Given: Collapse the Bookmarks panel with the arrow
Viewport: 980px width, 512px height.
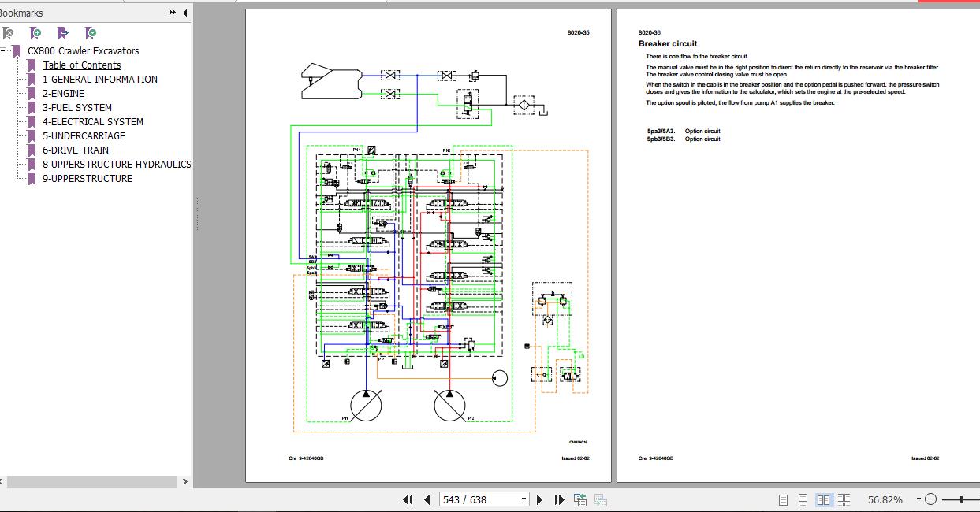Looking at the screenshot, I should tap(184, 12).
